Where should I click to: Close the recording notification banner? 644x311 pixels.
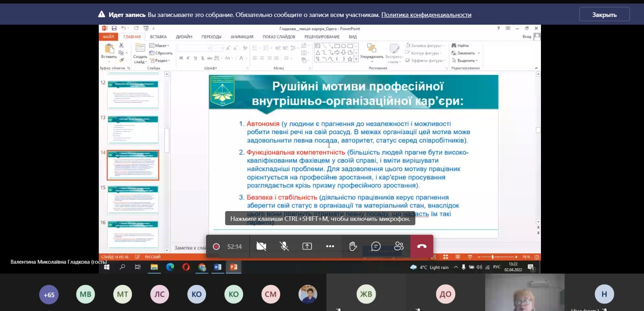click(x=604, y=15)
